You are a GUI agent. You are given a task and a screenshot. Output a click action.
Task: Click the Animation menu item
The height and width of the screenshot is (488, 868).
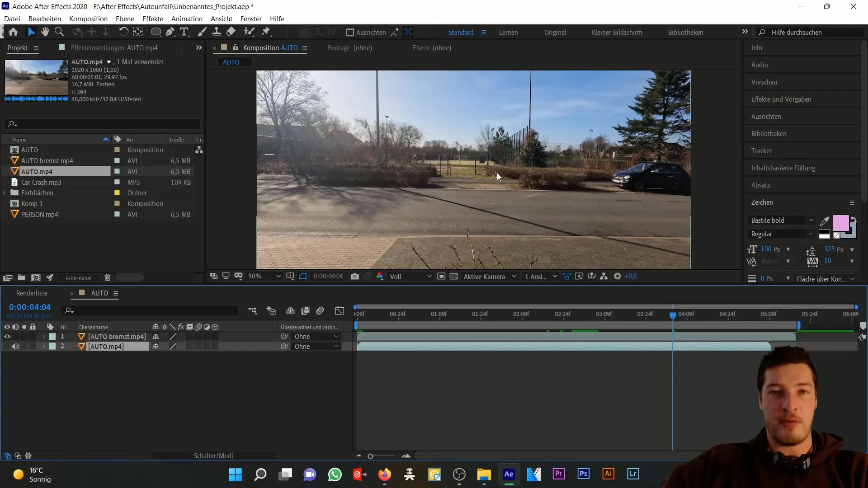pos(187,19)
